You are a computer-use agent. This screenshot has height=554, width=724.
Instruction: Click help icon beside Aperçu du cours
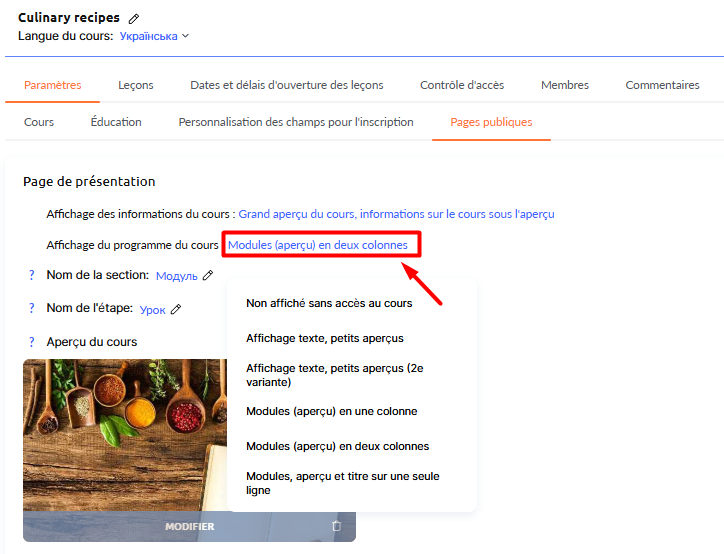[31, 342]
